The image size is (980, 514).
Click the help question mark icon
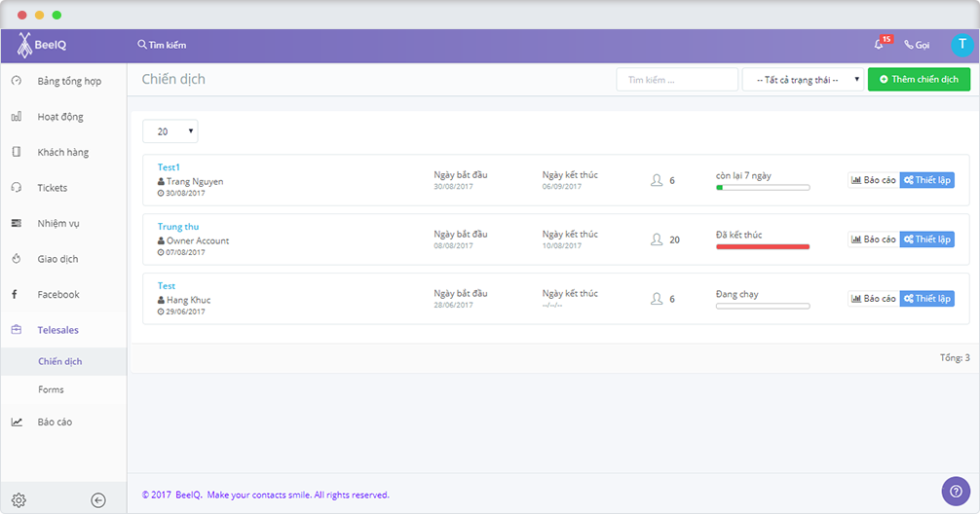click(x=956, y=491)
